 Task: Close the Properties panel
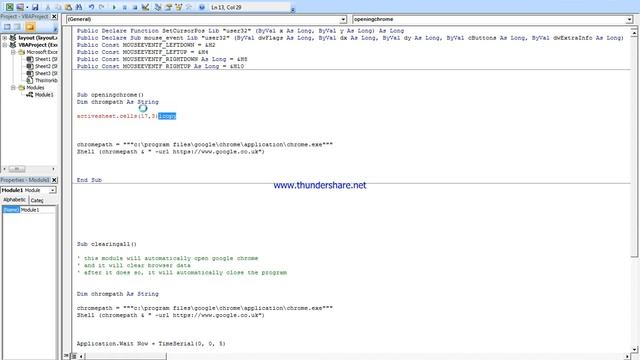[54, 180]
